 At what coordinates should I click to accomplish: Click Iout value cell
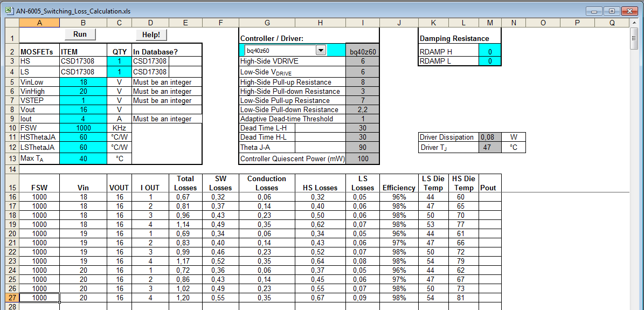(84, 119)
